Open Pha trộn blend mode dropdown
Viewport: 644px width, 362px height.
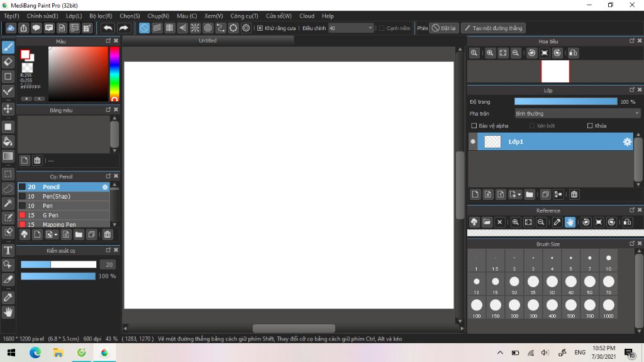coord(577,113)
